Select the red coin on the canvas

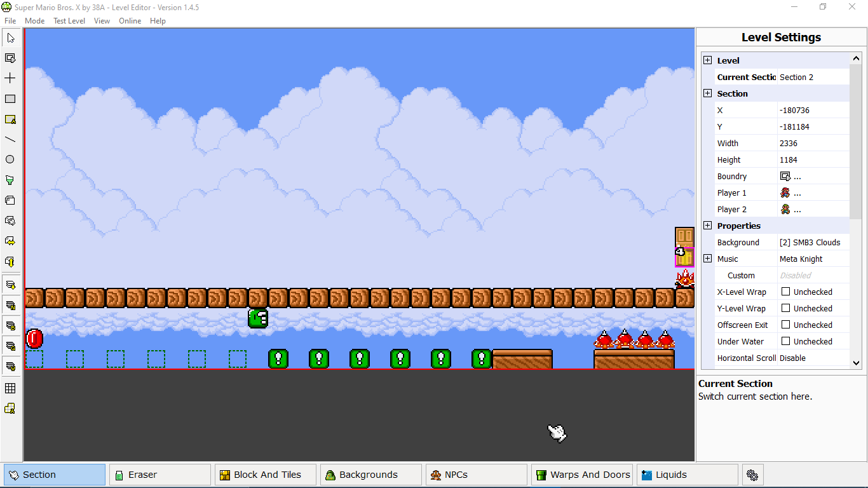tap(34, 339)
